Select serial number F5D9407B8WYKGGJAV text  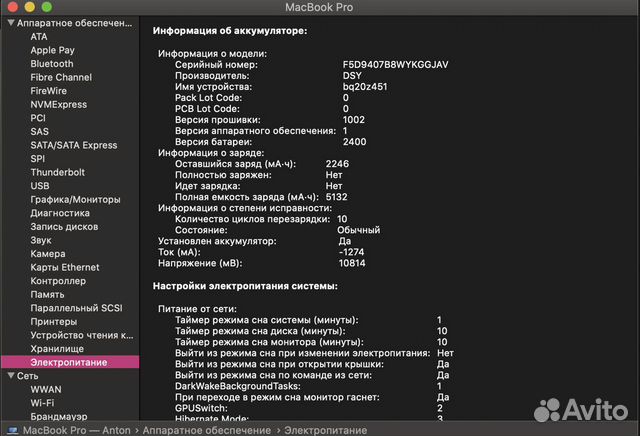click(395, 65)
